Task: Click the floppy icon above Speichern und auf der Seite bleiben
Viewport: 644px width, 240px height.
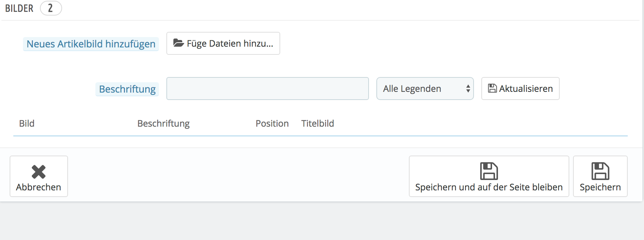Action: 489,171
